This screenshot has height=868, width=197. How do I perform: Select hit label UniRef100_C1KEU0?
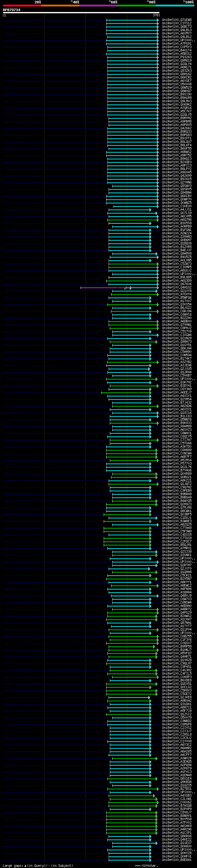click(177, 206)
